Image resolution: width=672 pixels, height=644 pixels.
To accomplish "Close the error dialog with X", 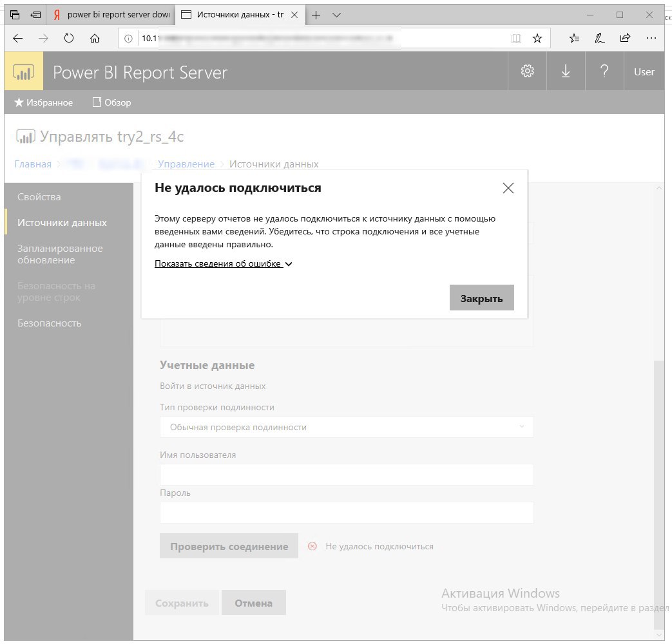I will click(508, 188).
